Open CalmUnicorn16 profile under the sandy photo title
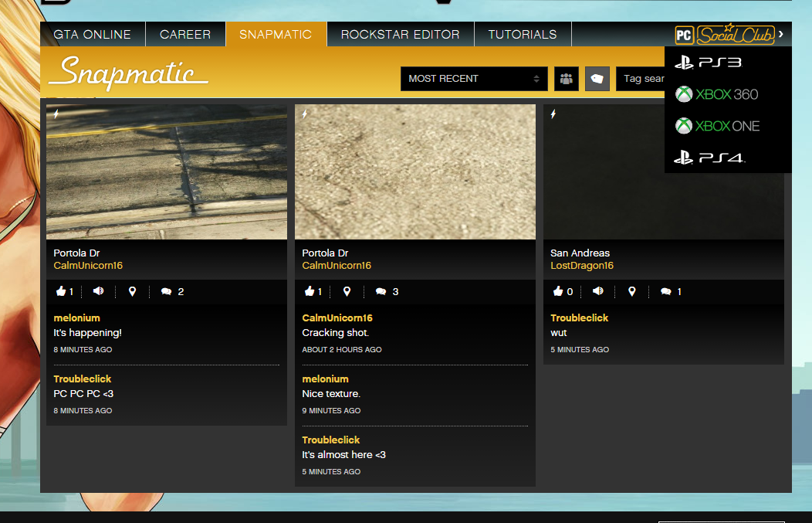 [x=337, y=266]
